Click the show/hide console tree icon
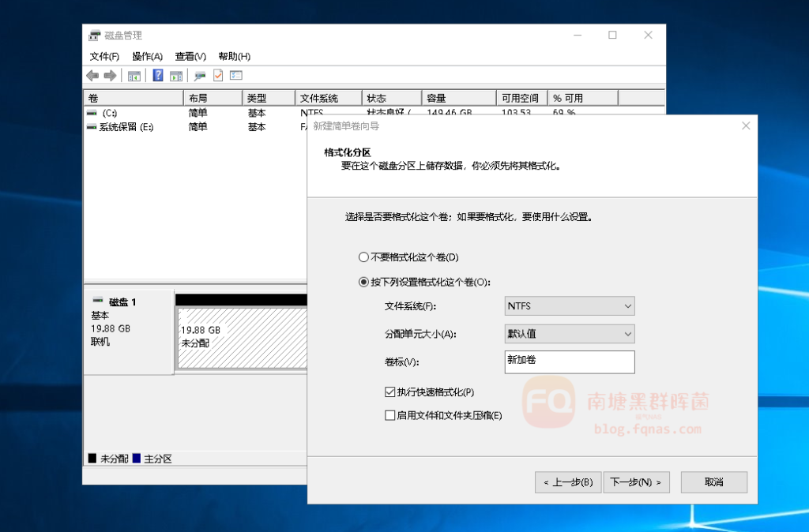Viewport: 809px width, 532px height. click(x=134, y=76)
